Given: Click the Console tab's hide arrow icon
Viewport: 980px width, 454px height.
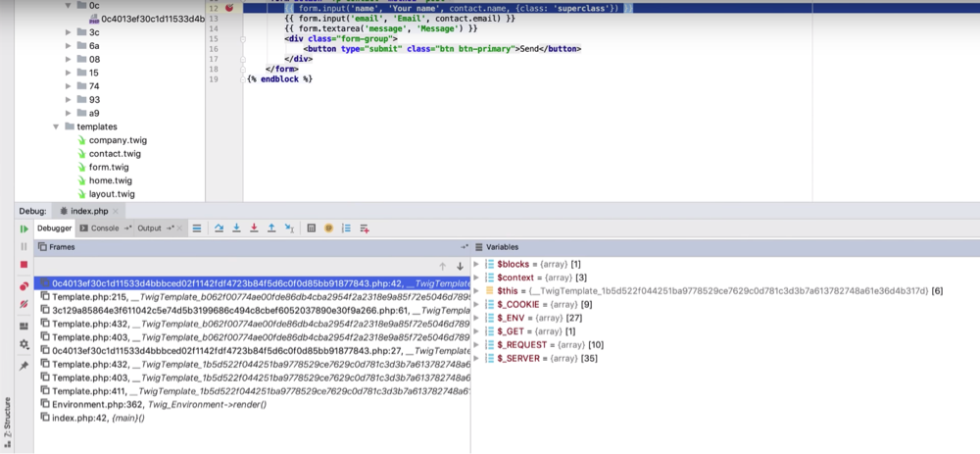Looking at the screenshot, I should 128,228.
